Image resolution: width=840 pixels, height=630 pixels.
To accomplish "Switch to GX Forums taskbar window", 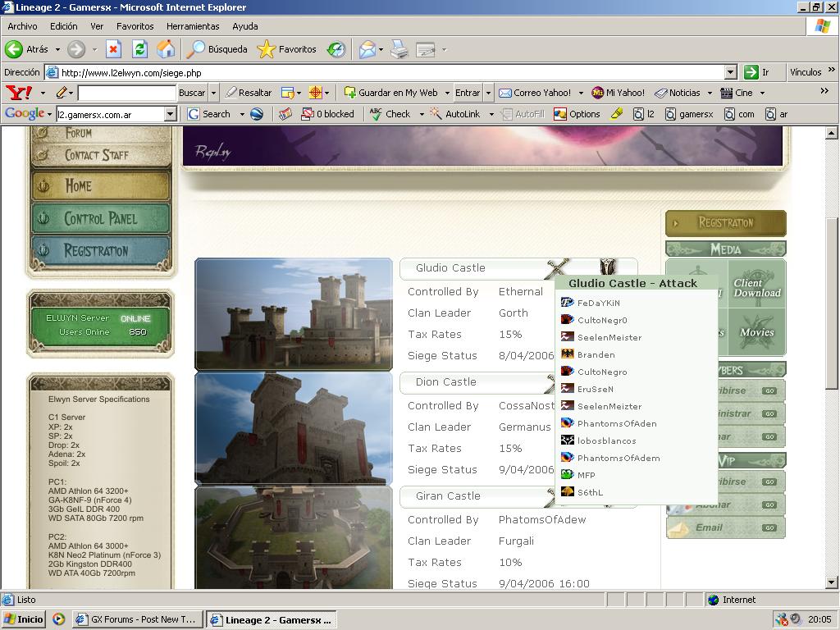I will tap(138, 620).
